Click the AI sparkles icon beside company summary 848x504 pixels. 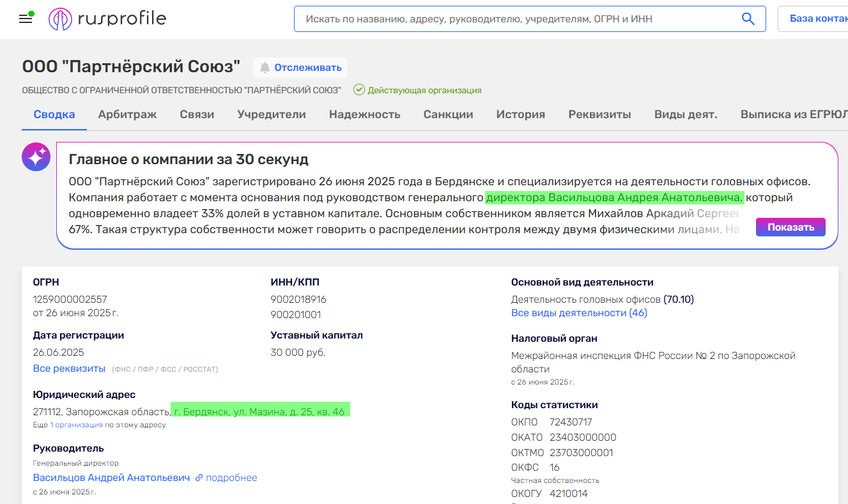36,157
